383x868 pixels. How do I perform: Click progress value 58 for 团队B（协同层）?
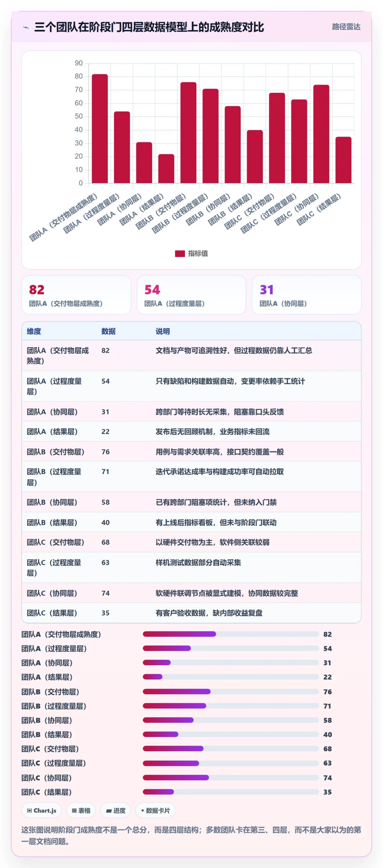tap(327, 720)
